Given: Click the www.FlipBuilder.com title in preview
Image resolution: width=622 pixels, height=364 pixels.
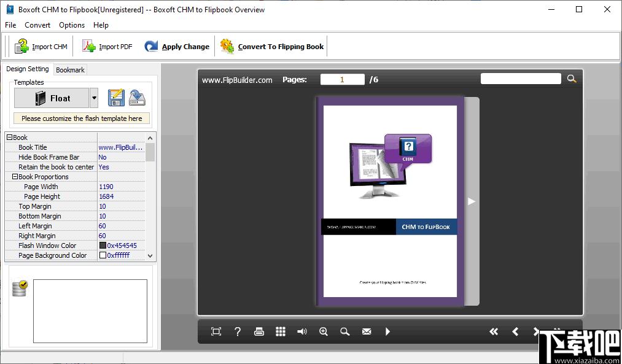Looking at the screenshot, I should pos(237,80).
